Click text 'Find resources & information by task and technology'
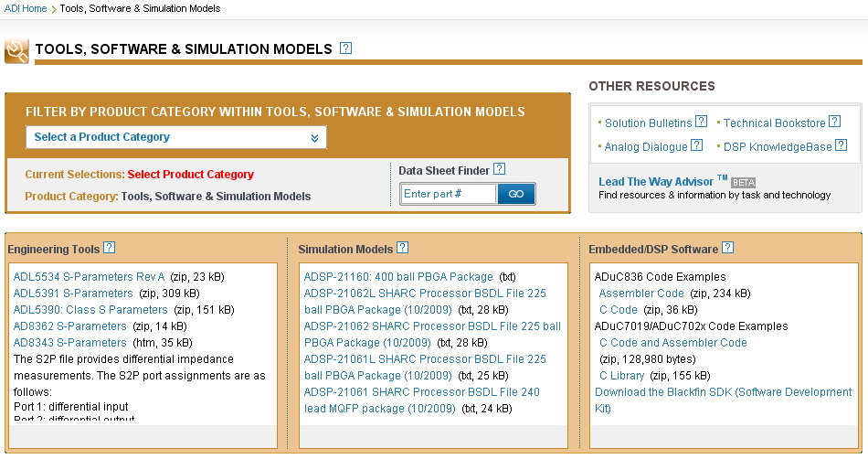Image resolution: width=868 pixels, height=459 pixels. (x=715, y=195)
